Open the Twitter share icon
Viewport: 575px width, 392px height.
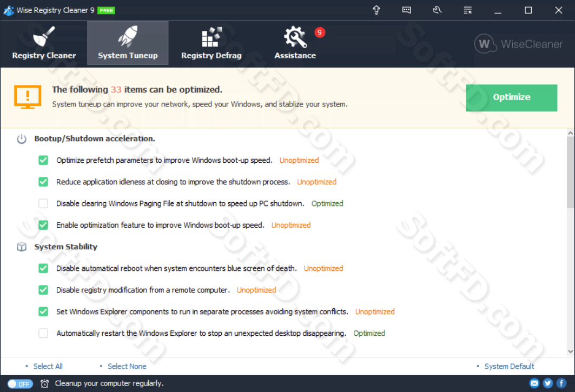[548, 383]
